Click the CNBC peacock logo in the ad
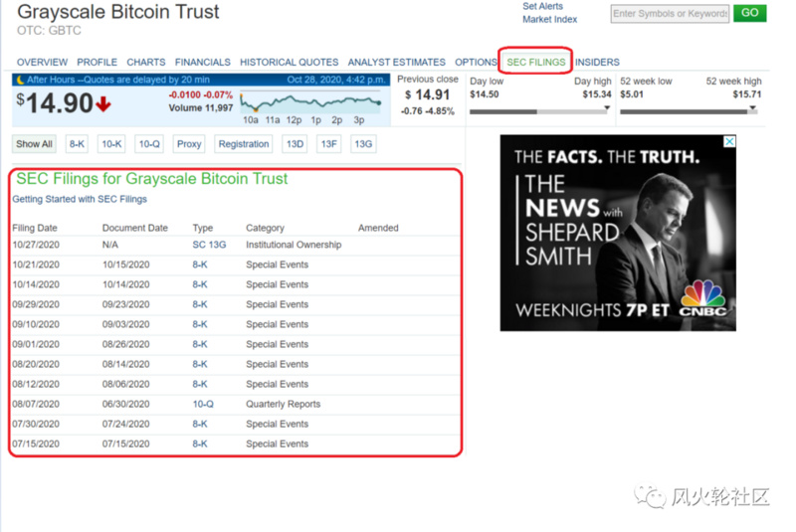This screenshot has height=532, width=796. coord(702,298)
